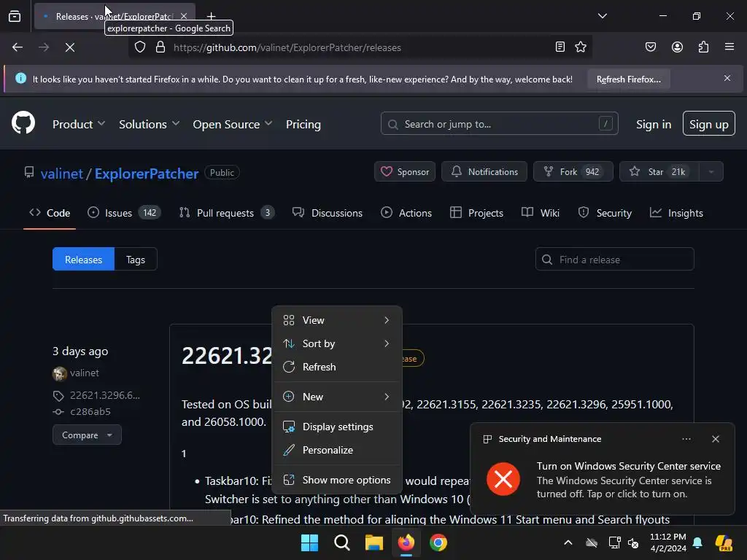Screen dimensions: 747x560
Task: Expand the Open Source menu
Action: (x=233, y=124)
